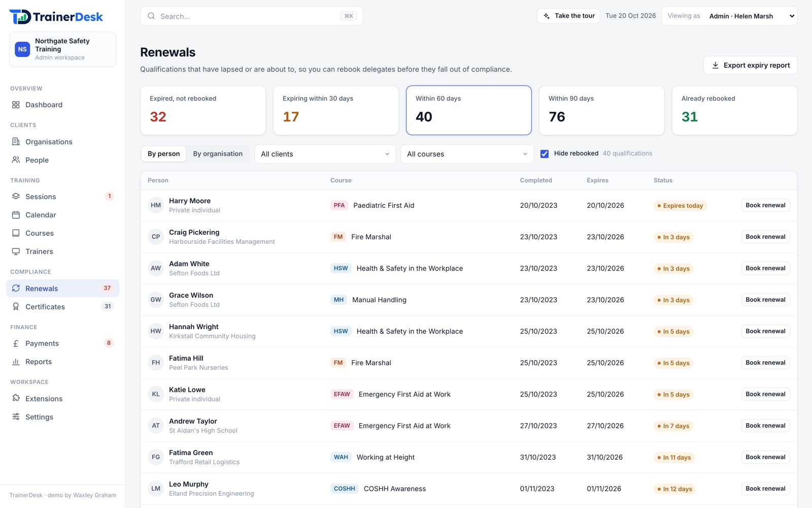
Task: Click the Settings sliders icon
Action: (16, 417)
